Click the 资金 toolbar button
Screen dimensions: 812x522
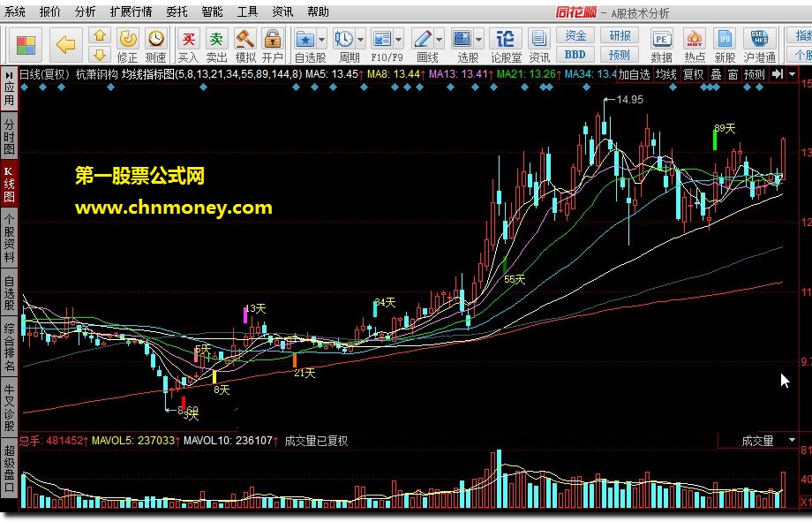coord(575,35)
